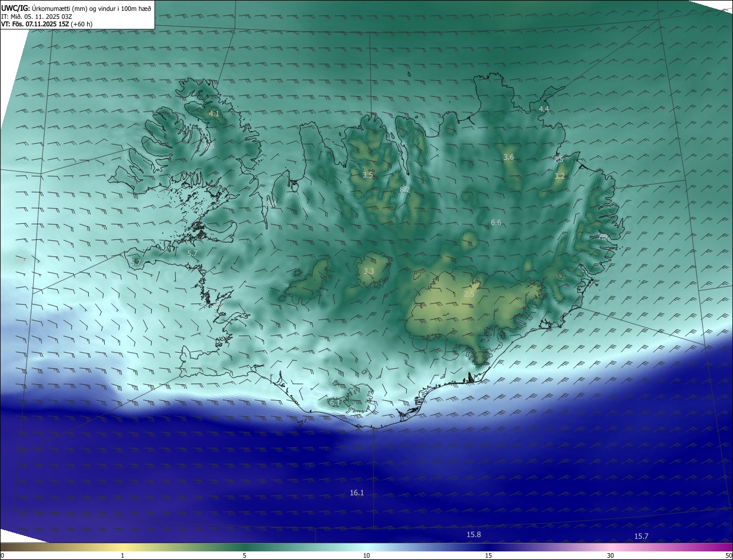Viewport: 733px width, 560px height.
Task: Click the colorbar label 5
Action: tap(245, 555)
